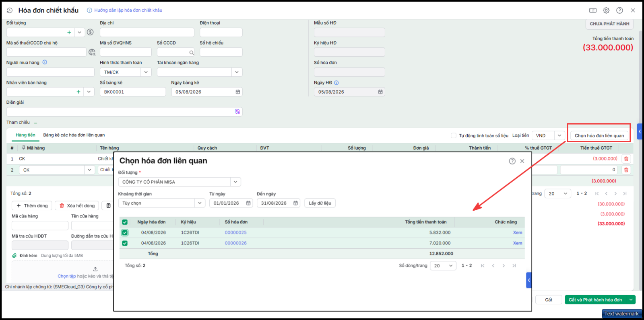This screenshot has width=644, height=320.
Task: Open invoice number 00000025 link
Action: tap(235, 233)
